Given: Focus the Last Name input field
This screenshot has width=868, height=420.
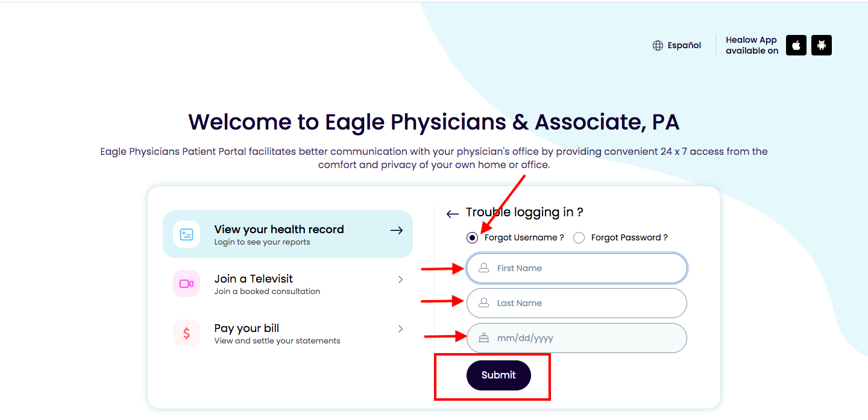Looking at the screenshot, I should tap(577, 303).
